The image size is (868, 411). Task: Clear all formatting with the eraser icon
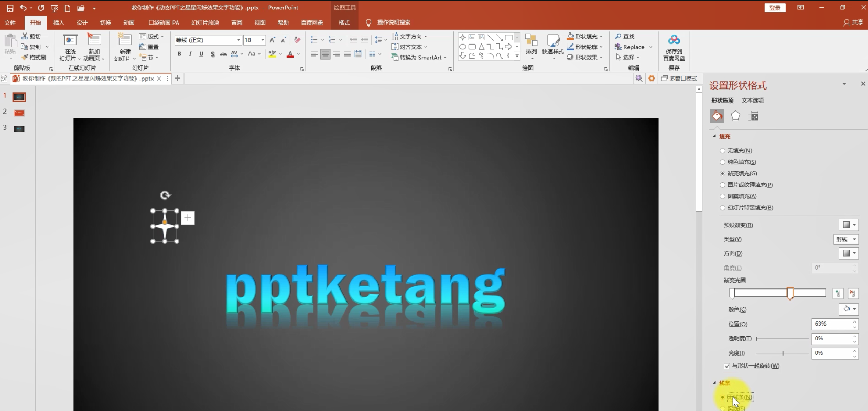pos(297,40)
